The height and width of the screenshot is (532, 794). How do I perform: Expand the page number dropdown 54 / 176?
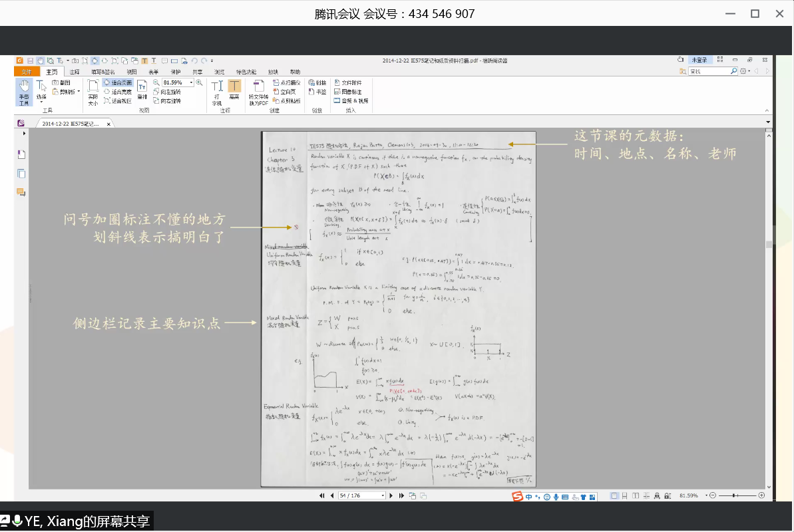(383, 495)
